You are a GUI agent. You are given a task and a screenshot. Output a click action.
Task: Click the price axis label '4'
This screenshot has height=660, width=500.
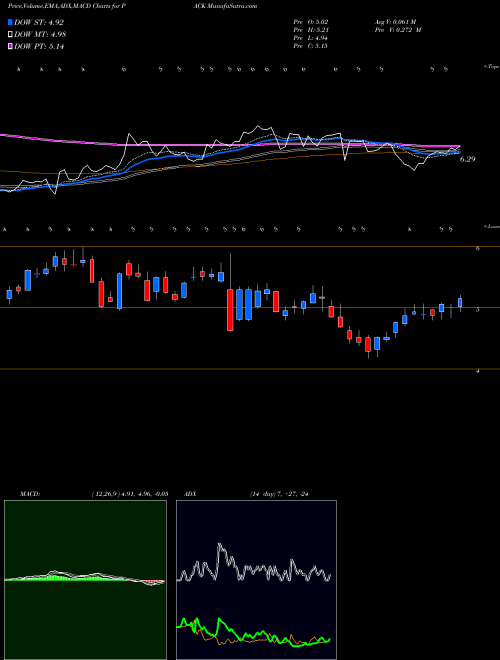click(478, 371)
